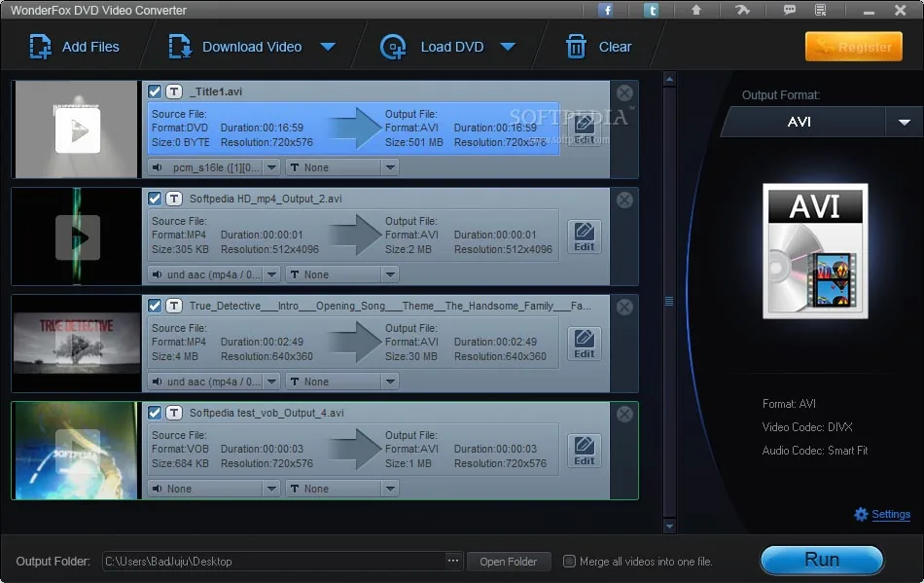The width and height of the screenshot is (924, 583).
Task: Remove _Title1.avi with its X icon
Action: coord(624,92)
